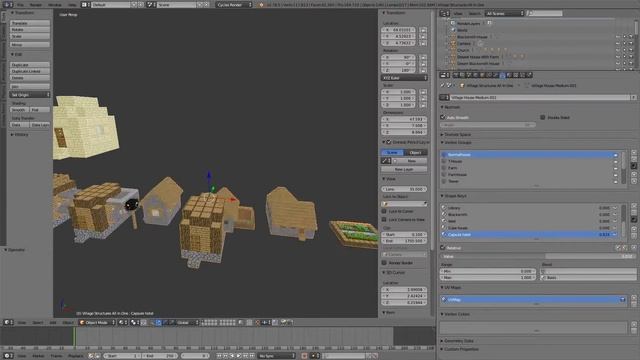640x360 pixels.
Task: Click the outliner search field
Action: pyautogui.click(x=544, y=13)
